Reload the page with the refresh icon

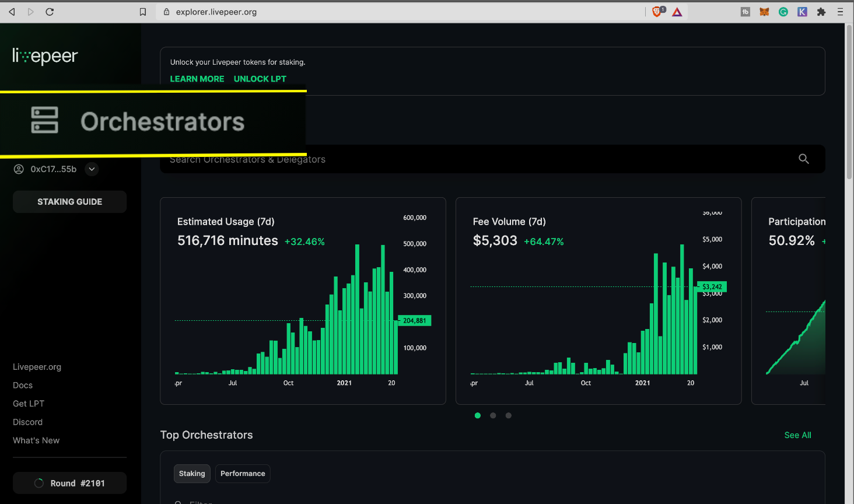tap(50, 12)
